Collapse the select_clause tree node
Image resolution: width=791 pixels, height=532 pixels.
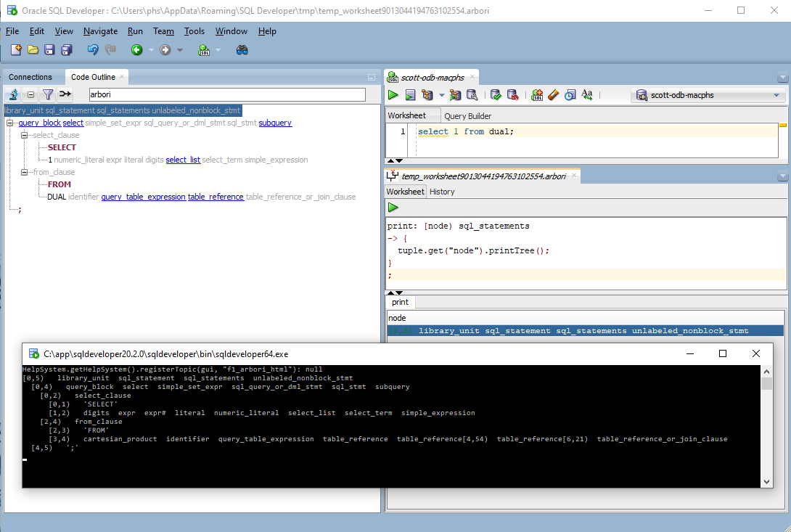tap(24, 135)
